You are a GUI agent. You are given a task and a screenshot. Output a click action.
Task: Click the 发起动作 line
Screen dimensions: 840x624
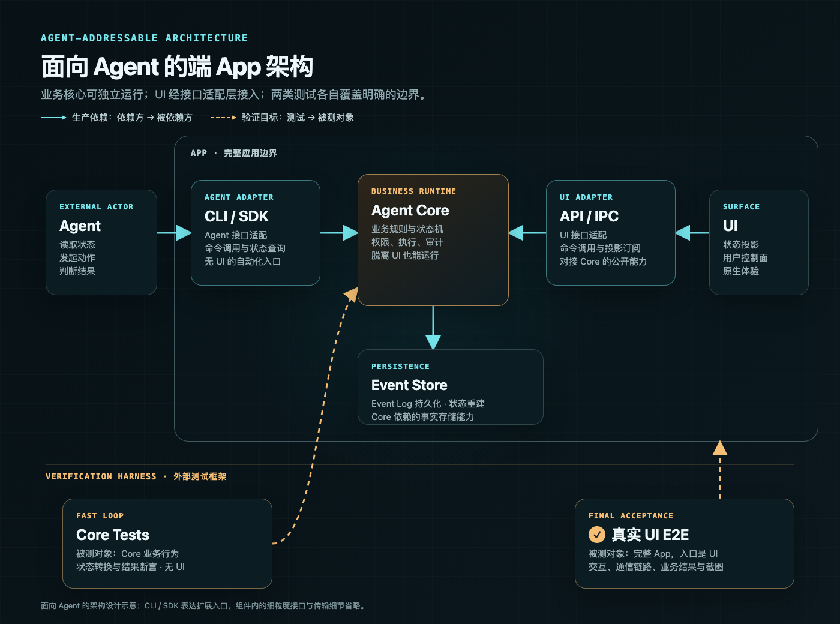(x=77, y=258)
